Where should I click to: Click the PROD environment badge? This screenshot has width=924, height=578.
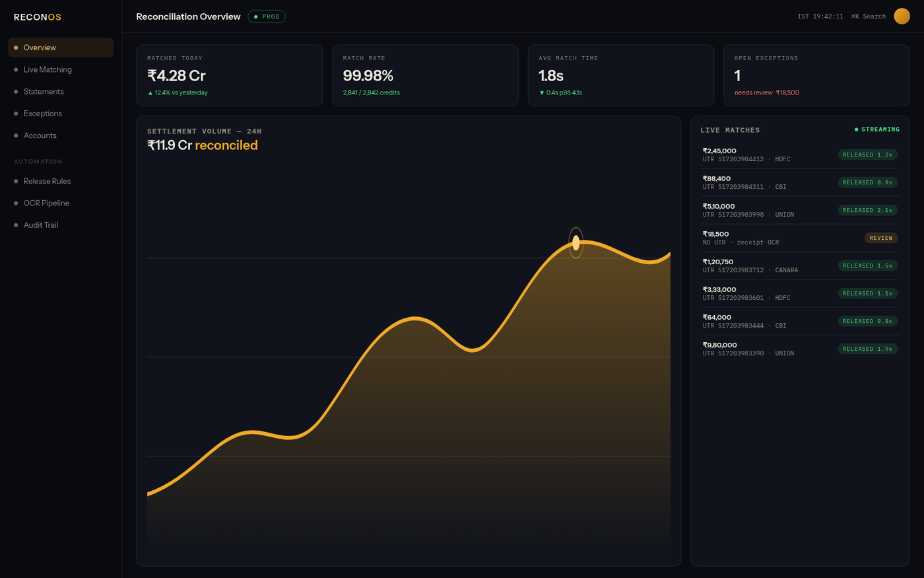(267, 17)
